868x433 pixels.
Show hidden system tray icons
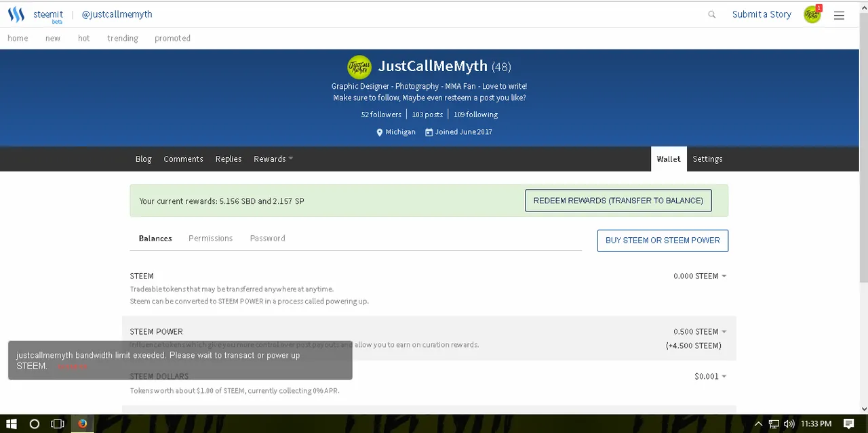point(758,424)
